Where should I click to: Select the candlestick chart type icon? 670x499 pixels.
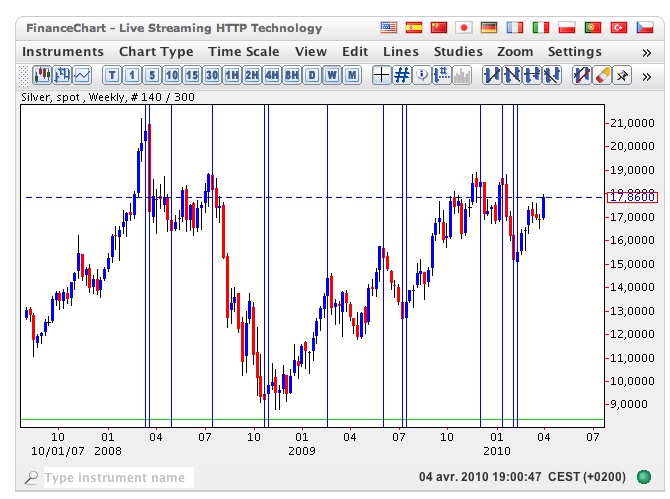(43, 74)
